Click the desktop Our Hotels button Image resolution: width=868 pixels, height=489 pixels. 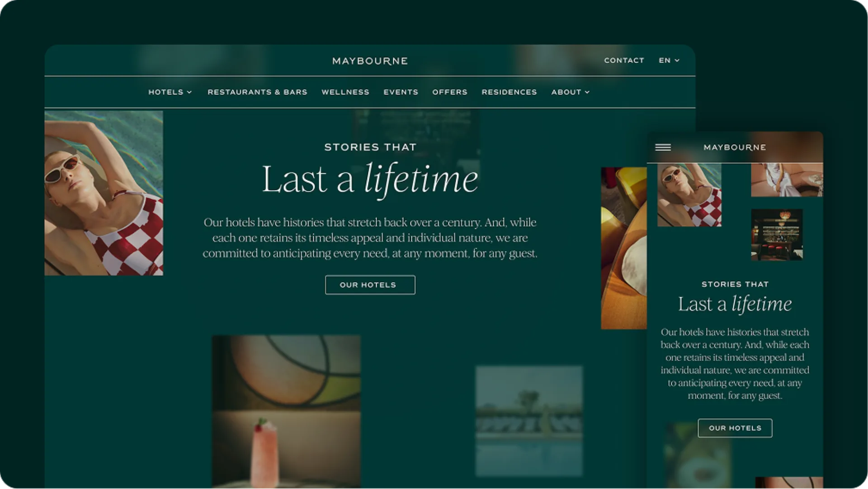pos(370,285)
